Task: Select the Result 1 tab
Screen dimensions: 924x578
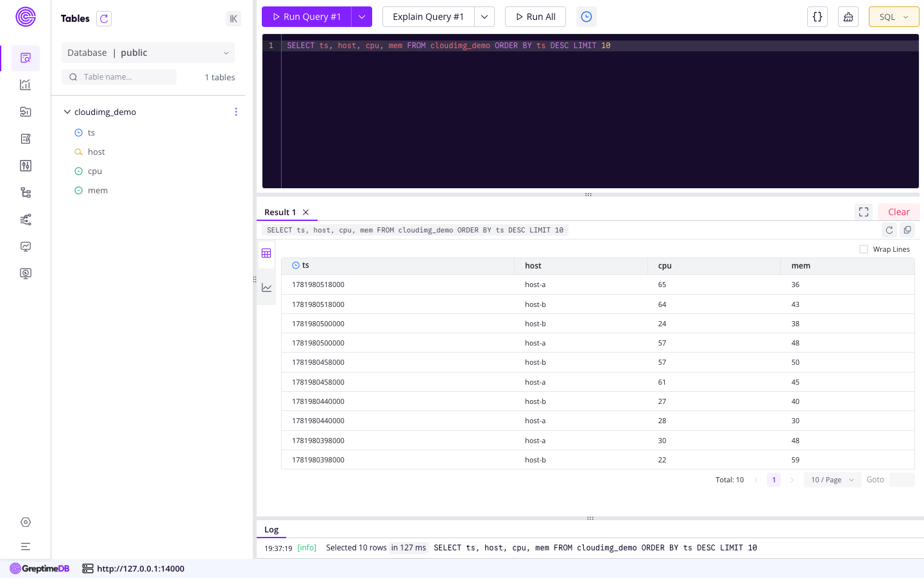Action: pyautogui.click(x=280, y=213)
